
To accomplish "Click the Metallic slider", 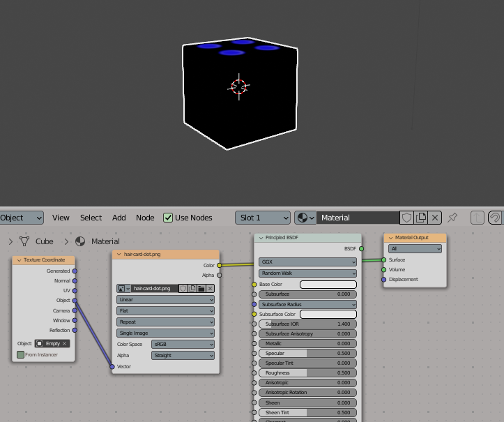I will coord(307,343).
